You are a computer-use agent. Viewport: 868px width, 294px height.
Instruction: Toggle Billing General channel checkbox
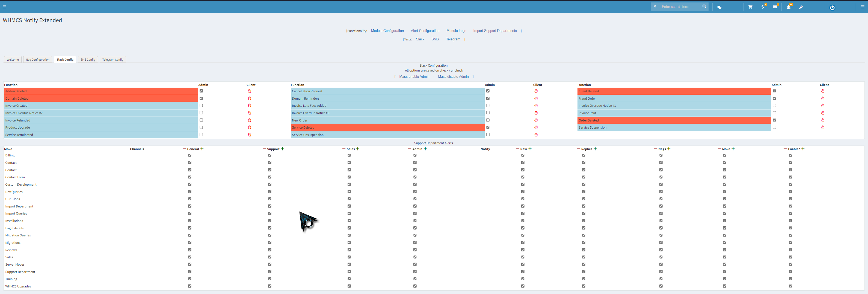coord(190,155)
